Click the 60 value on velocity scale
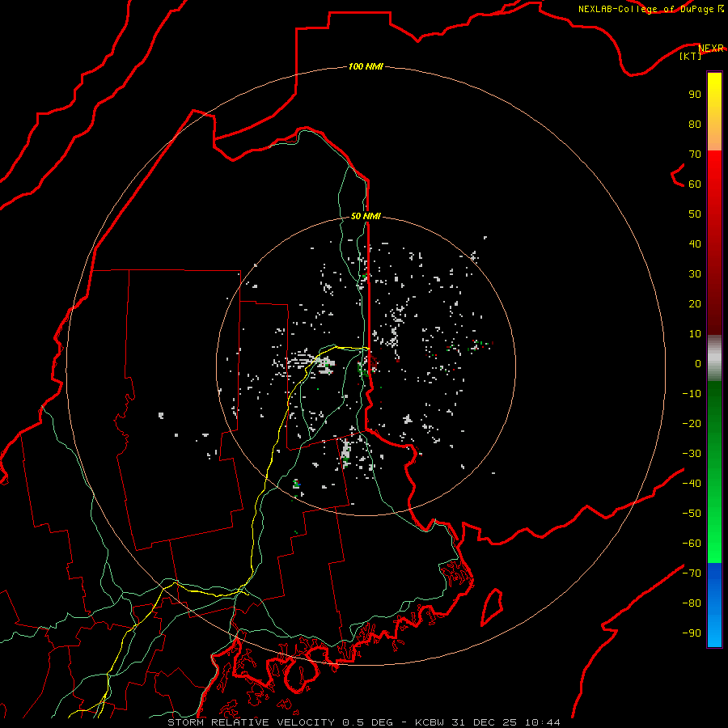Viewport: 728px width, 728px height. (x=695, y=184)
